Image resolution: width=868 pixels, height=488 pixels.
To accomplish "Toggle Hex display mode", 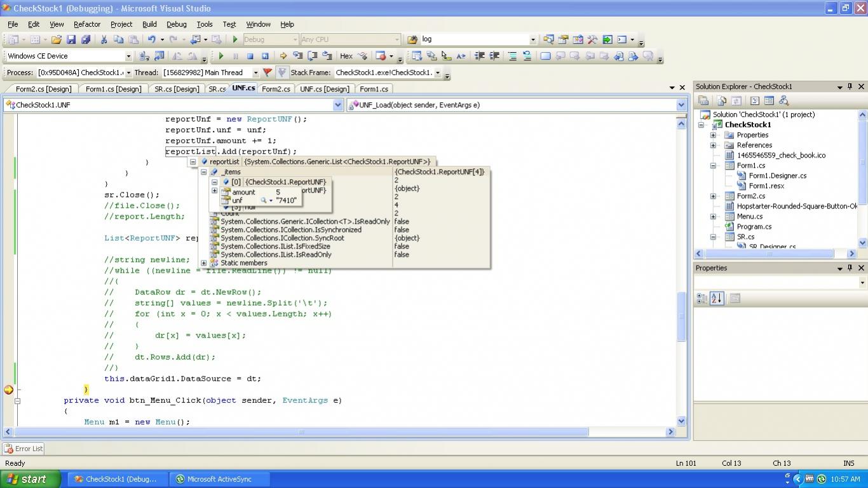I will coord(346,56).
